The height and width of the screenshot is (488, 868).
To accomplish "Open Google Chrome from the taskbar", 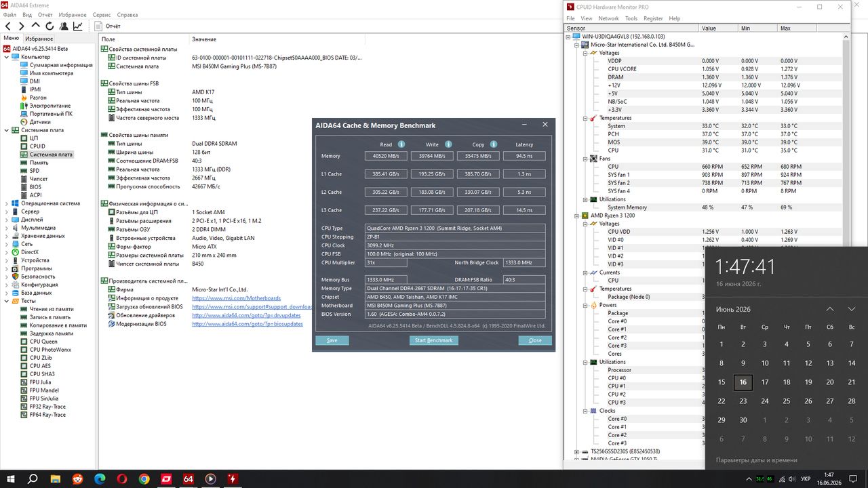I will click(x=144, y=479).
